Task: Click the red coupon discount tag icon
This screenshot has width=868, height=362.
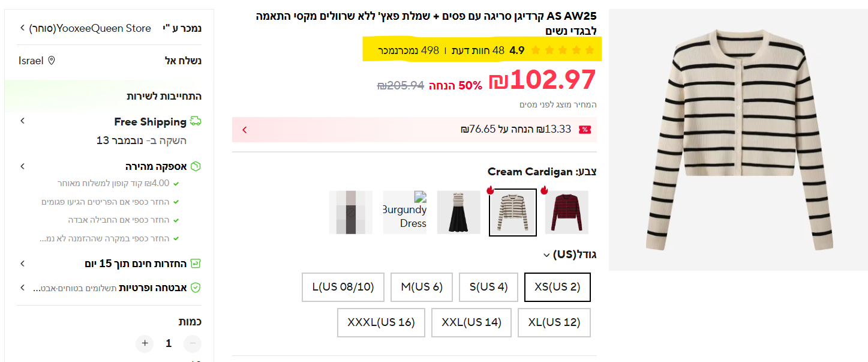Action: (x=584, y=130)
